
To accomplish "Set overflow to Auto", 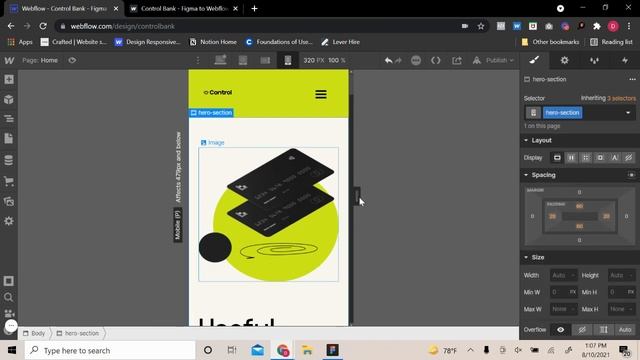I will click(625, 330).
